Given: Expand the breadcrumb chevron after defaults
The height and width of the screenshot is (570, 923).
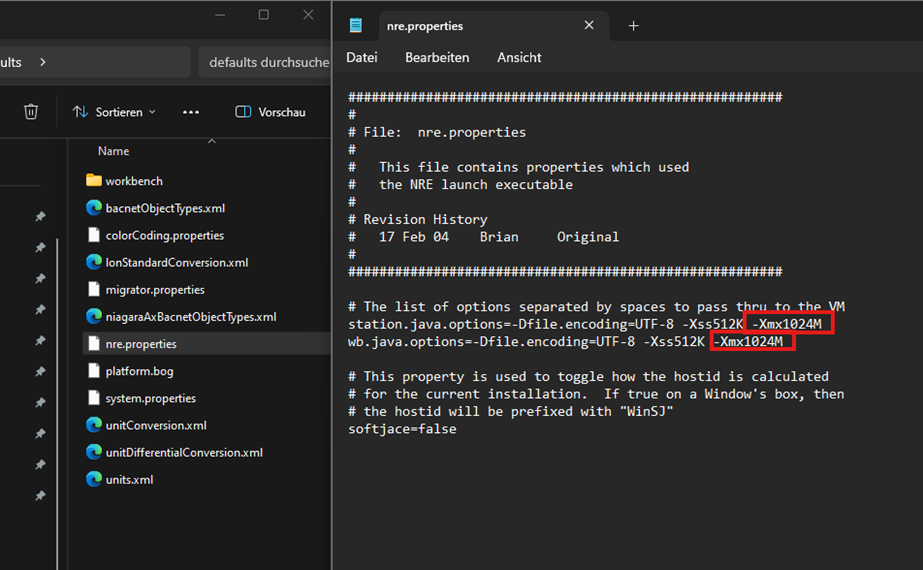Looking at the screenshot, I should click(x=42, y=62).
